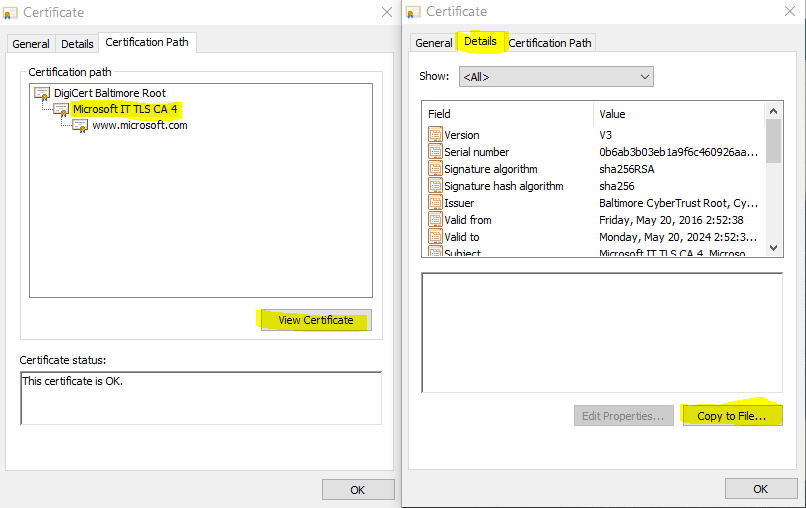
Task: Click the Signature algorithm field icon
Action: click(x=435, y=169)
